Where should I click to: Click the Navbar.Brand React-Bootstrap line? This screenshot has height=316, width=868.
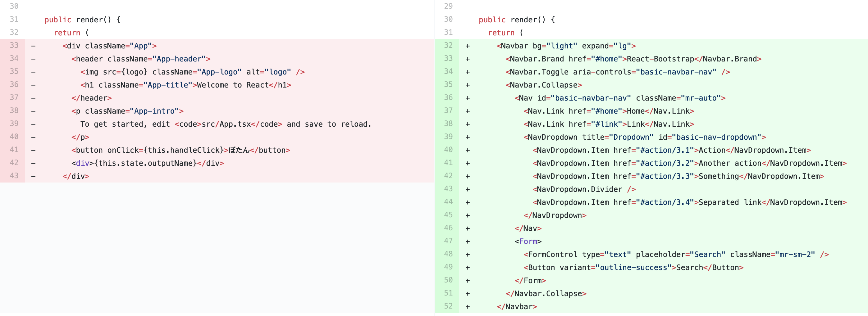[633, 59]
